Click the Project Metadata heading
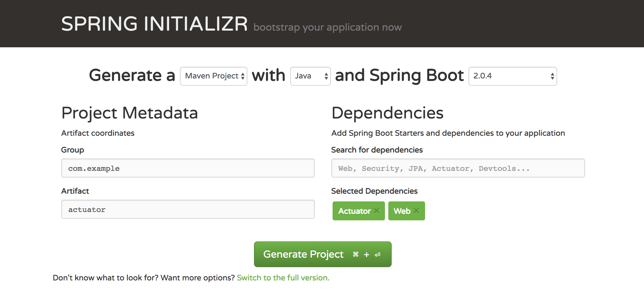The height and width of the screenshot is (296, 644). 130,113
